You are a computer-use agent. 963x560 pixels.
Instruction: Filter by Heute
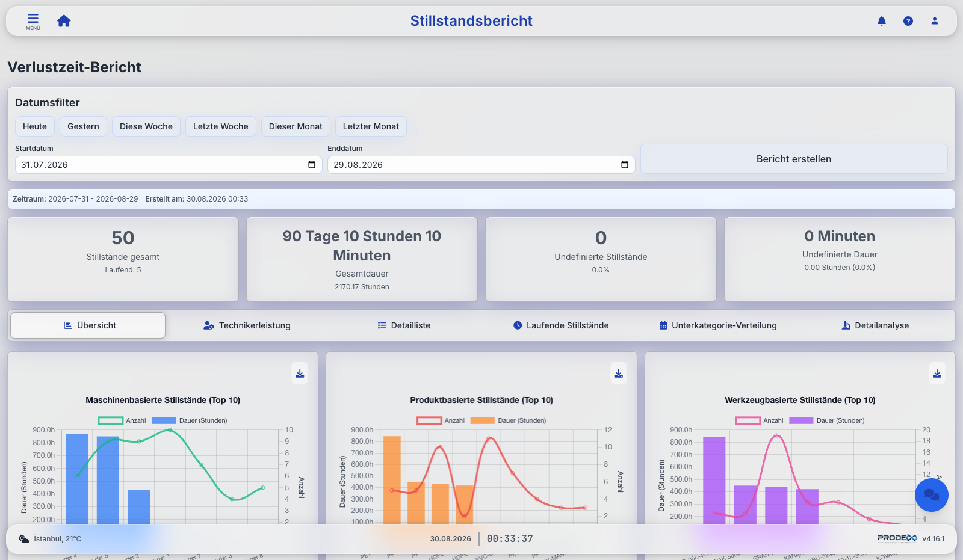[35, 126]
